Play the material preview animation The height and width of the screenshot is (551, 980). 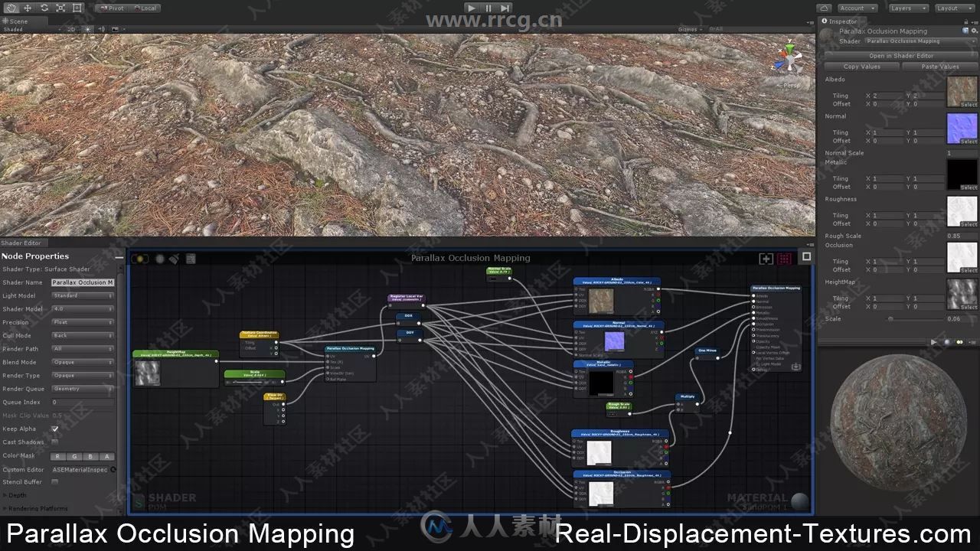point(933,342)
